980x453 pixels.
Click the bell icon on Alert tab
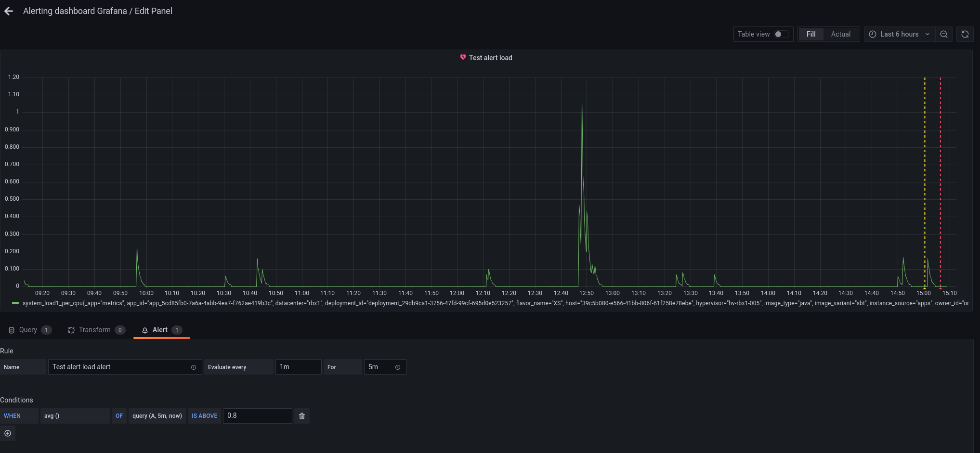point(145,330)
